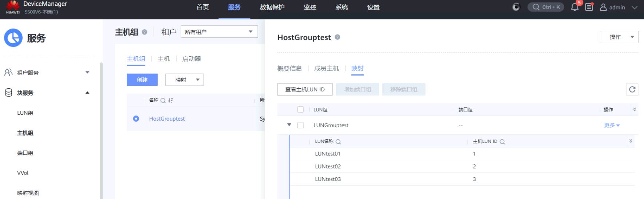Toggle select-all checkbox in LUN组 header
The width and height of the screenshot is (644, 199).
coord(300,110)
